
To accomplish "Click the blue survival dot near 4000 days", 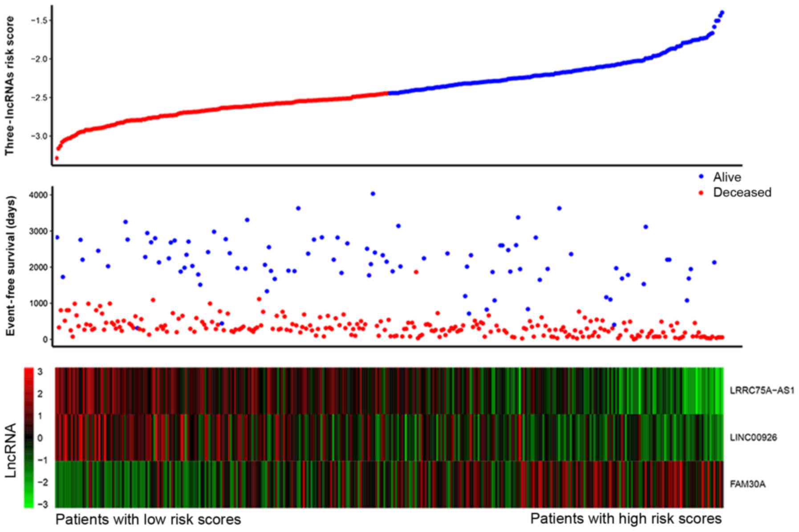I will [x=373, y=193].
